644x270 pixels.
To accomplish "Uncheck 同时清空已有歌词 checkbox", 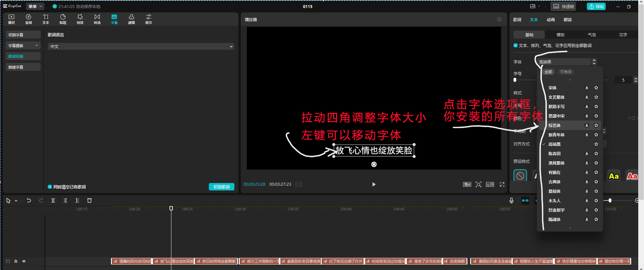I will [50, 187].
